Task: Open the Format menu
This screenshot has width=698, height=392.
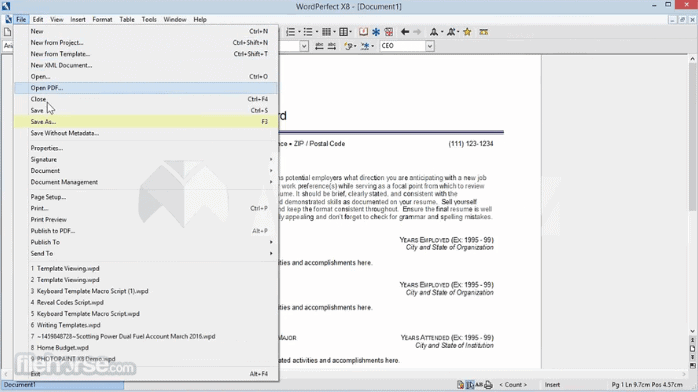Action: (x=102, y=20)
